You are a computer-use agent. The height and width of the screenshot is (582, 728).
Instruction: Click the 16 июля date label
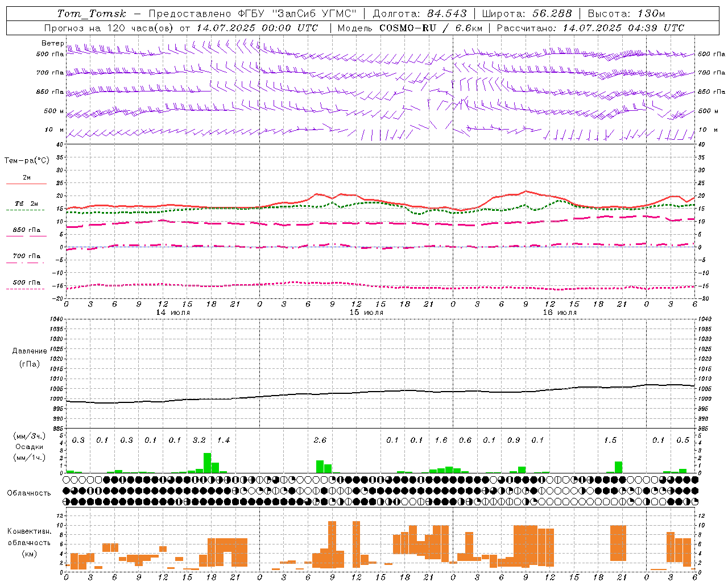[560, 312]
